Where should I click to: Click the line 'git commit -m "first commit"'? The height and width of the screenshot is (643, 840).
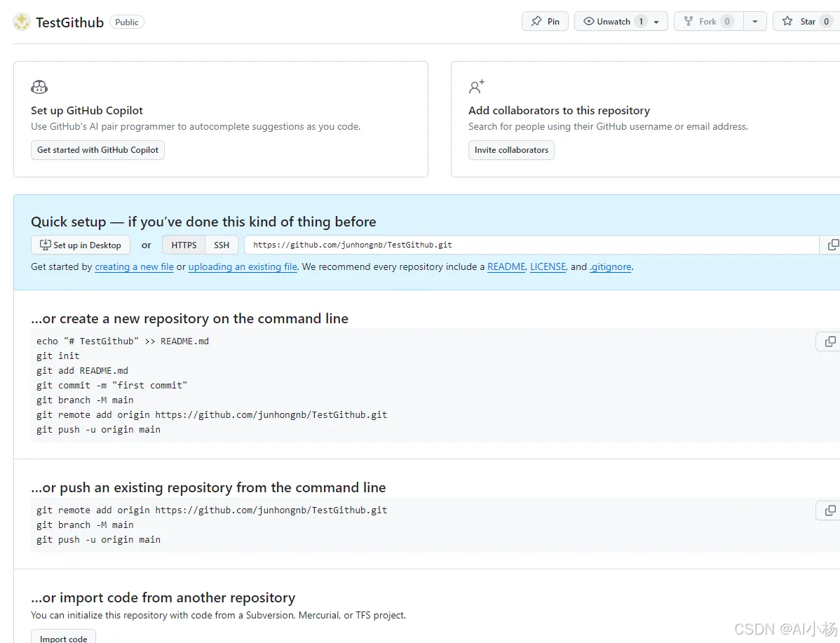tap(112, 385)
